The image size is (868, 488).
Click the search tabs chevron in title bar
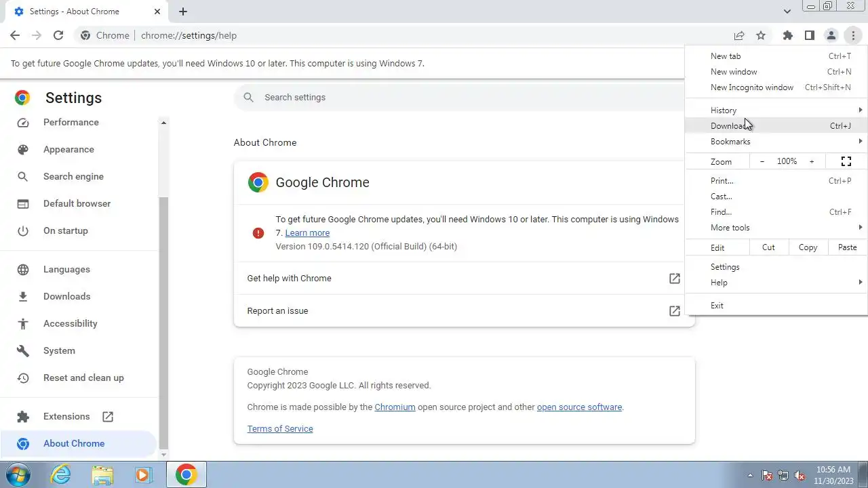click(x=787, y=12)
